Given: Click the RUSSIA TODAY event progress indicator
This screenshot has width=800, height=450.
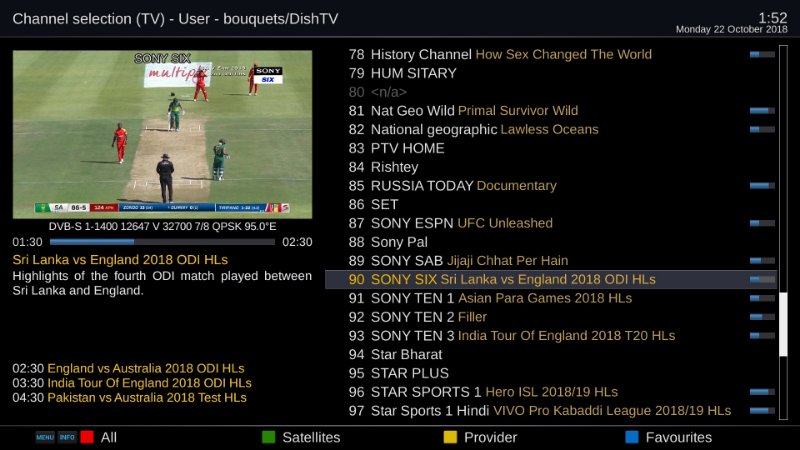Looking at the screenshot, I should pyautogui.click(x=762, y=186).
